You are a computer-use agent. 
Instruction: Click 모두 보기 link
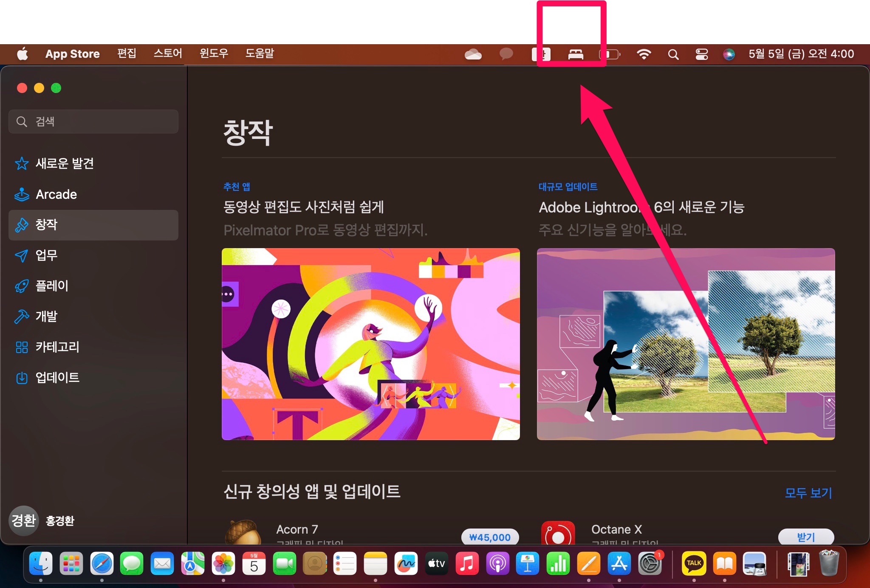coord(808,493)
